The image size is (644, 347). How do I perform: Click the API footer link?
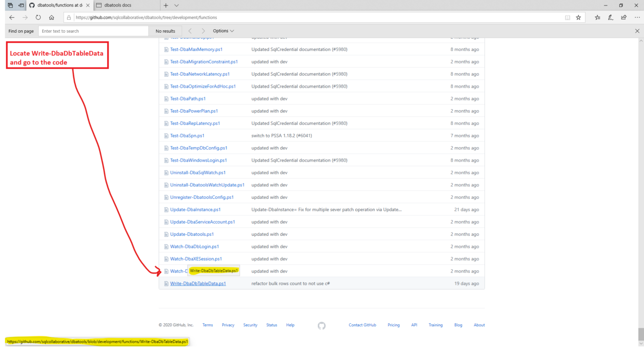coord(414,325)
